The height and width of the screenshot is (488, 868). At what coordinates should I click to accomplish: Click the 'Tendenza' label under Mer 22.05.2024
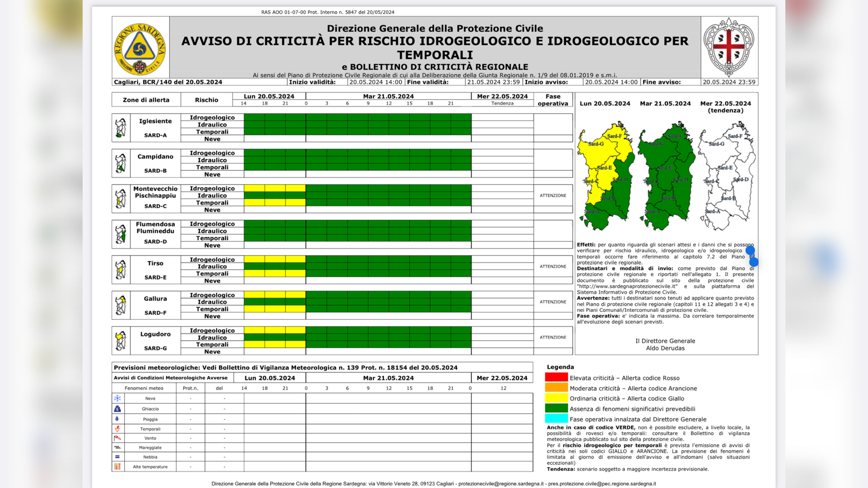[502, 103]
